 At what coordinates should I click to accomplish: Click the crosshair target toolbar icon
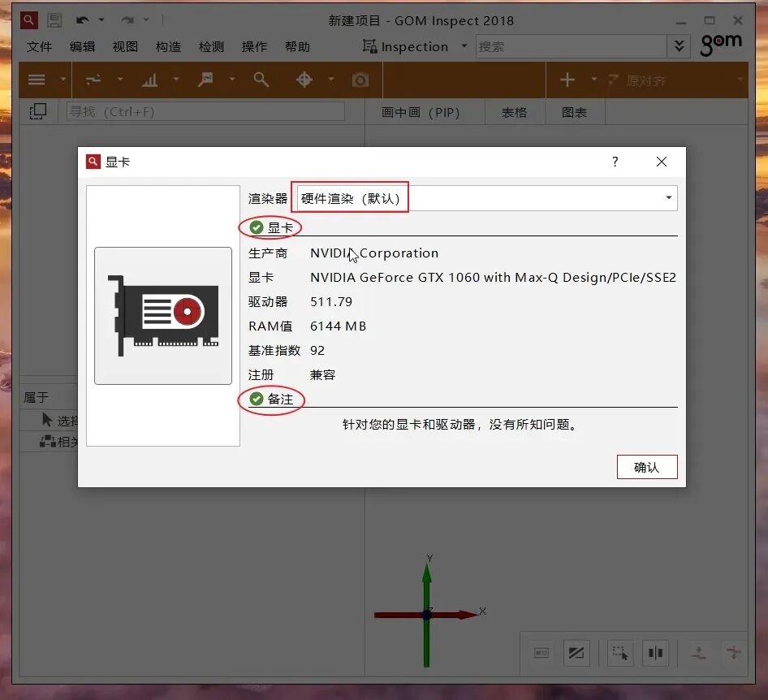304,80
